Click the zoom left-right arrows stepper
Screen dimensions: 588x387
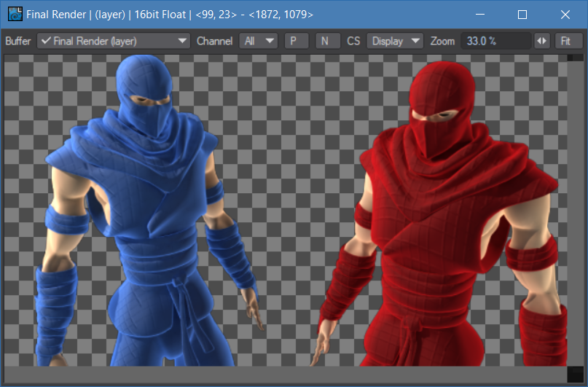[541, 41]
